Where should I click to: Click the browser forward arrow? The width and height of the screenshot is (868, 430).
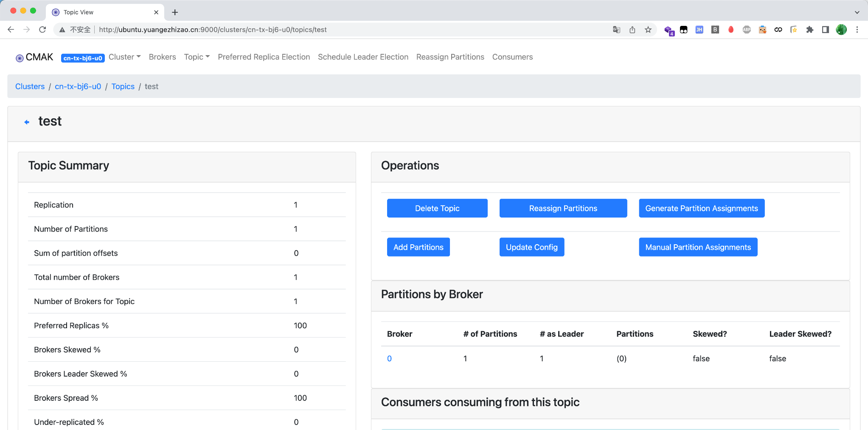(x=26, y=30)
